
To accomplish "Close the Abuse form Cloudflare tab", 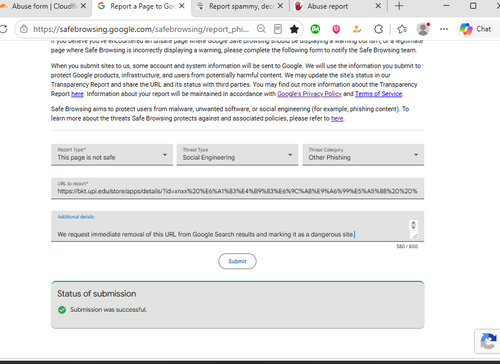I will pos(83,6).
